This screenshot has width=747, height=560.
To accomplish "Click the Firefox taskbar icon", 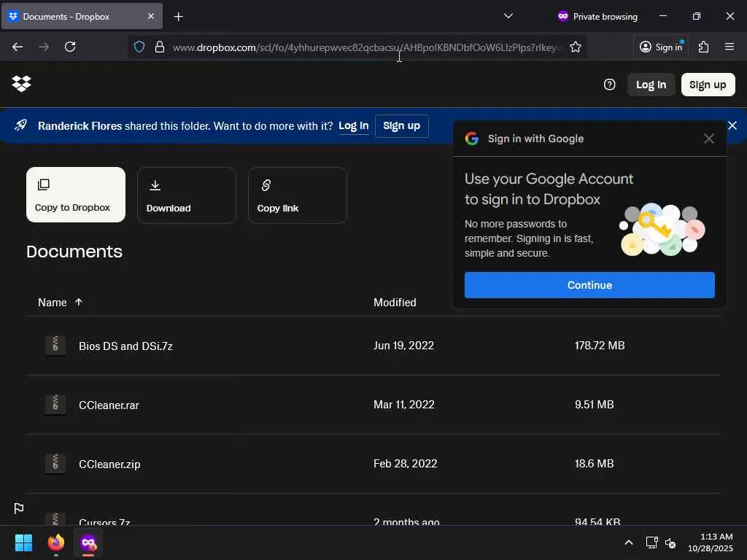I will pos(56,542).
